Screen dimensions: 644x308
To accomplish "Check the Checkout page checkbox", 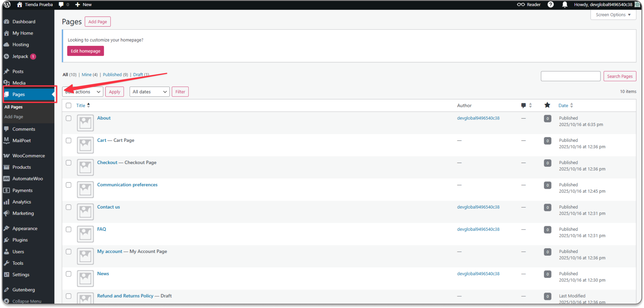I will (x=69, y=163).
